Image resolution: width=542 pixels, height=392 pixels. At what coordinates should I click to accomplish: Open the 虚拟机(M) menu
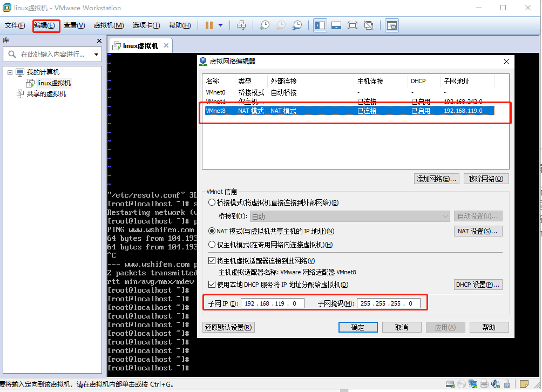pos(109,25)
